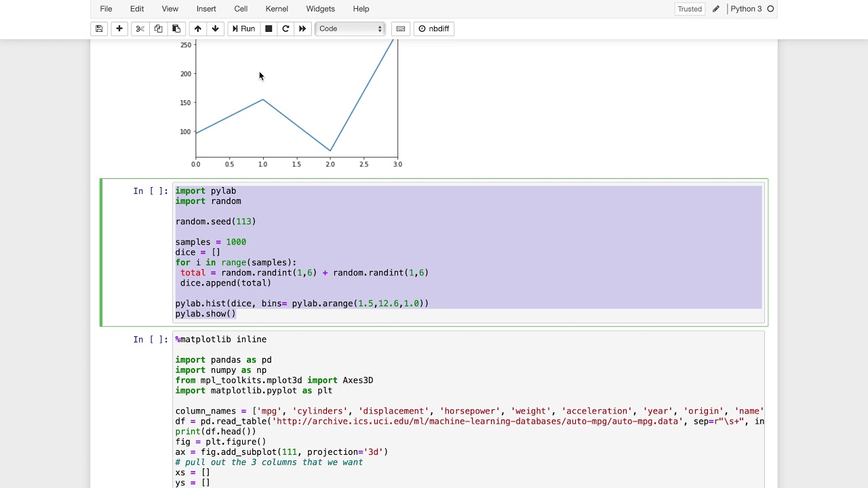
Task: Click the '# pull out the 3 columns' comment
Action: pos(269,462)
